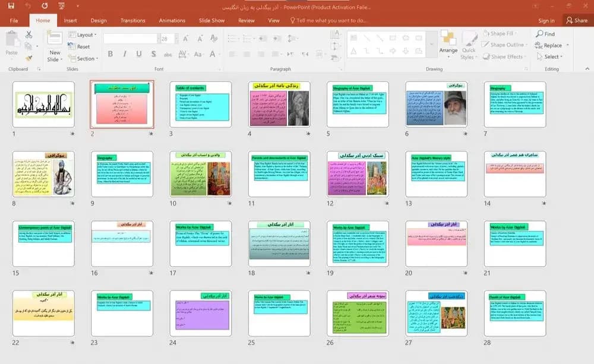594x364 pixels.
Task: Open the Section dropdown menu
Action: [x=83, y=58]
